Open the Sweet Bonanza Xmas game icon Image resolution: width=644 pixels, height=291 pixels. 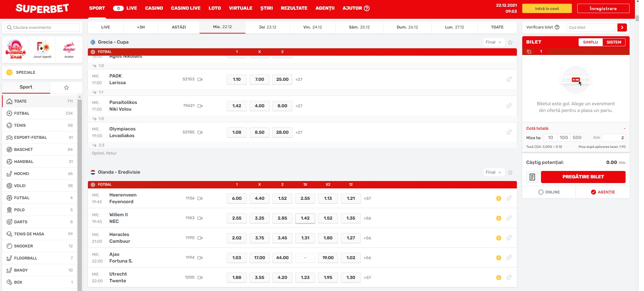[x=15, y=49]
